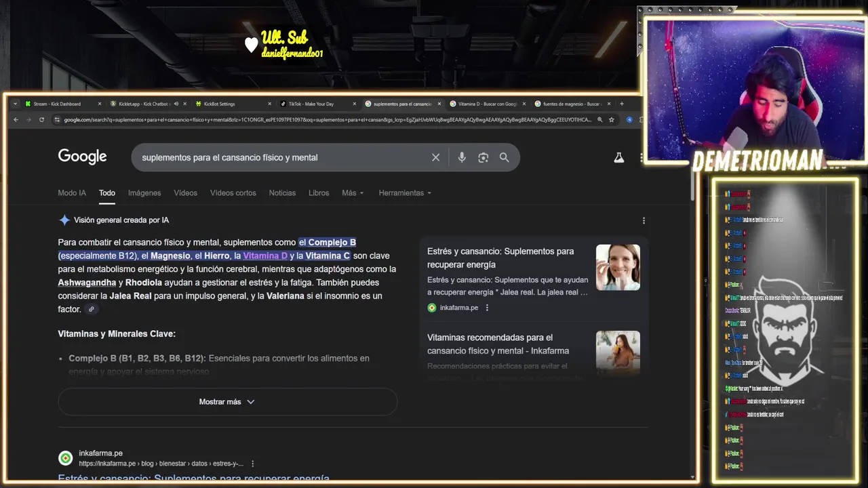Screen dimensions: 868x488
Task: Open the inkafarma.pe result site name
Action: (100, 453)
